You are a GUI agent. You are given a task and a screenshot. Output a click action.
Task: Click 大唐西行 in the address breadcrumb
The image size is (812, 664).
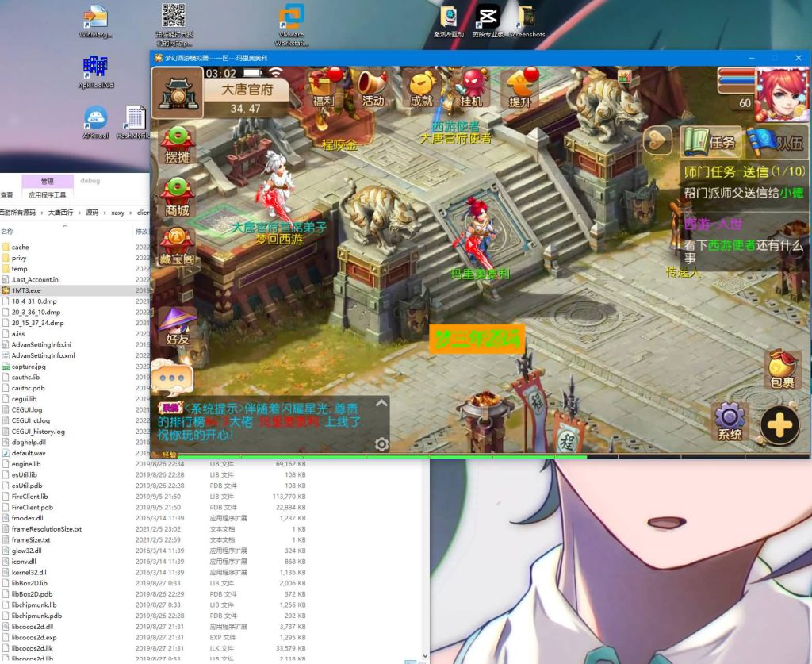pyautogui.click(x=60, y=213)
